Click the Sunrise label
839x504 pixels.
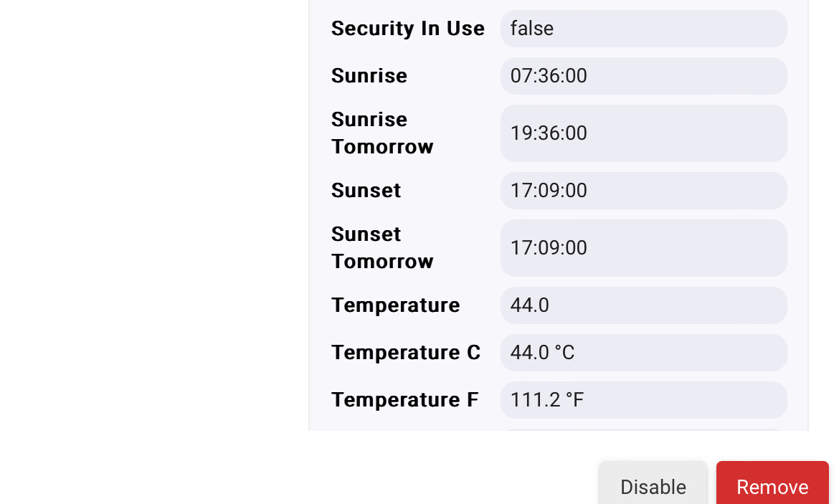click(x=369, y=76)
